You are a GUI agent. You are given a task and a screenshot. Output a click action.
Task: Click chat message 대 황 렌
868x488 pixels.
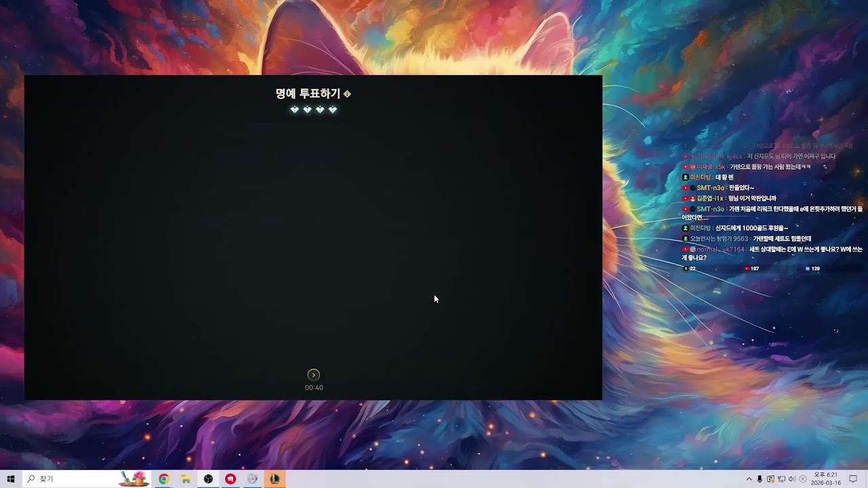725,178
